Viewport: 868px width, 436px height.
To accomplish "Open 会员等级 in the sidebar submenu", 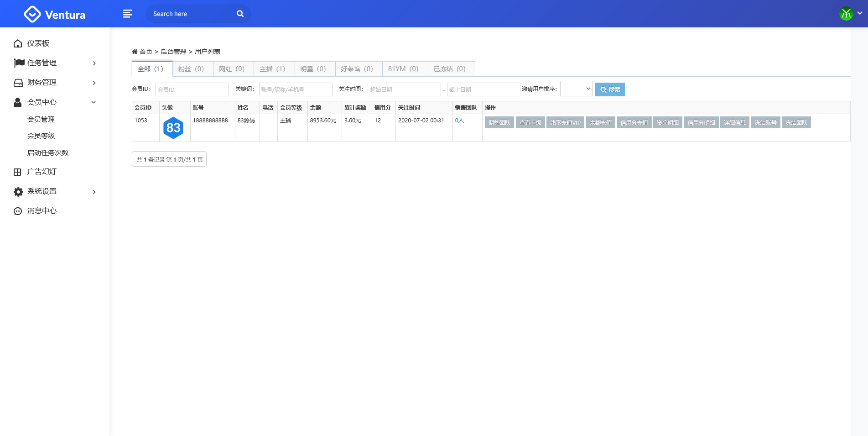I will (41, 136).
